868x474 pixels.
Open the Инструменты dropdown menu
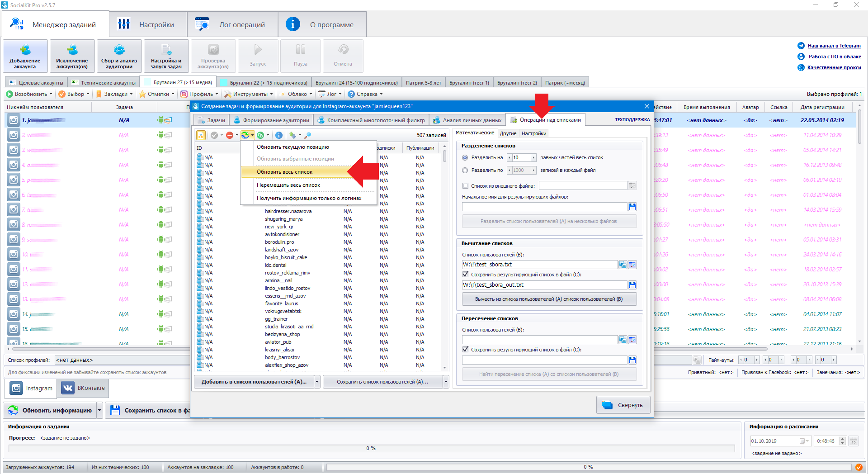[249, 94]
